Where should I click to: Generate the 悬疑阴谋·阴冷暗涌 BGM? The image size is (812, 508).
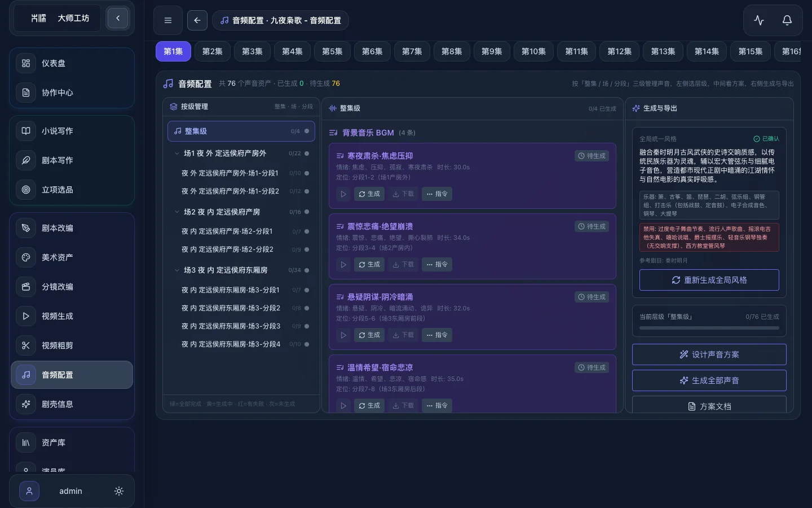[369, 335]
